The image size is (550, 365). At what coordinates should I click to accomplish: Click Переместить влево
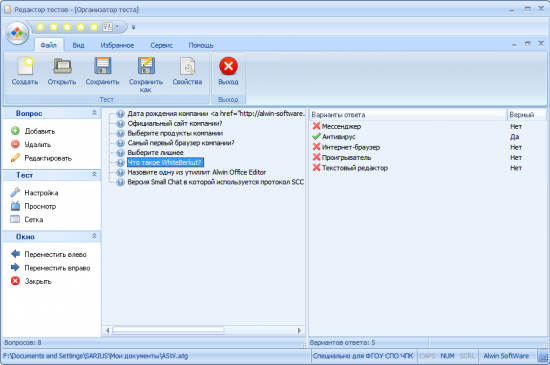(48, 254)
